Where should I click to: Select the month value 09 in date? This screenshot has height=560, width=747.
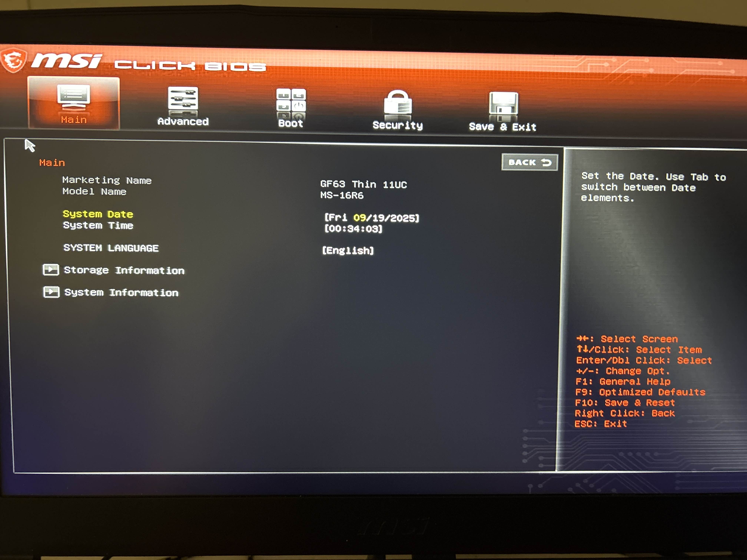tap(359, 218)
